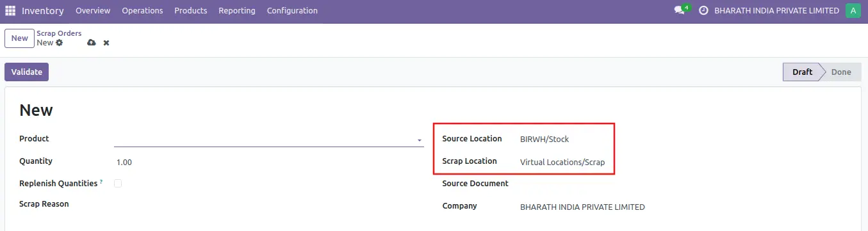Open the Reporting menu
The height and width of the screenshot is (231, 868).
coord(237,11)
